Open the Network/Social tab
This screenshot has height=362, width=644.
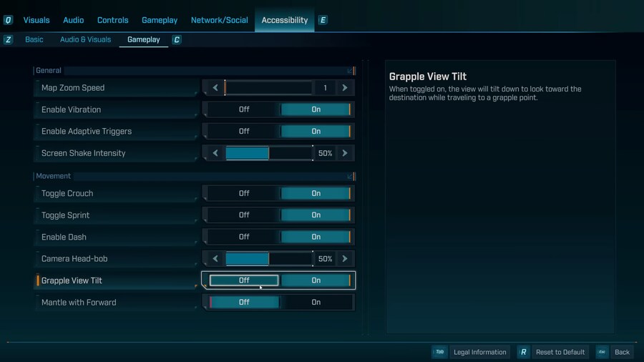tap(219, 20)
